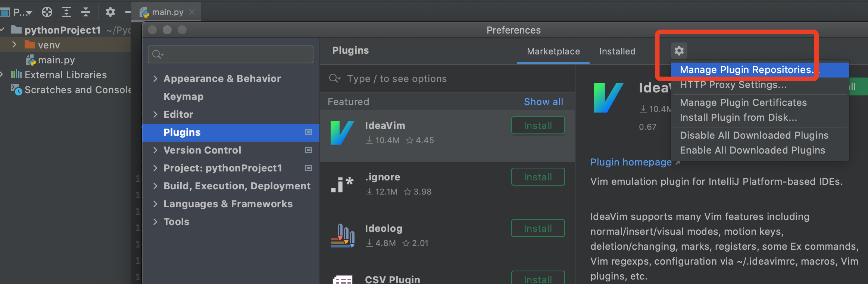Viewport: 868px width, 284px height.
Task: Click the plugin search field
Action: (448, 79)
